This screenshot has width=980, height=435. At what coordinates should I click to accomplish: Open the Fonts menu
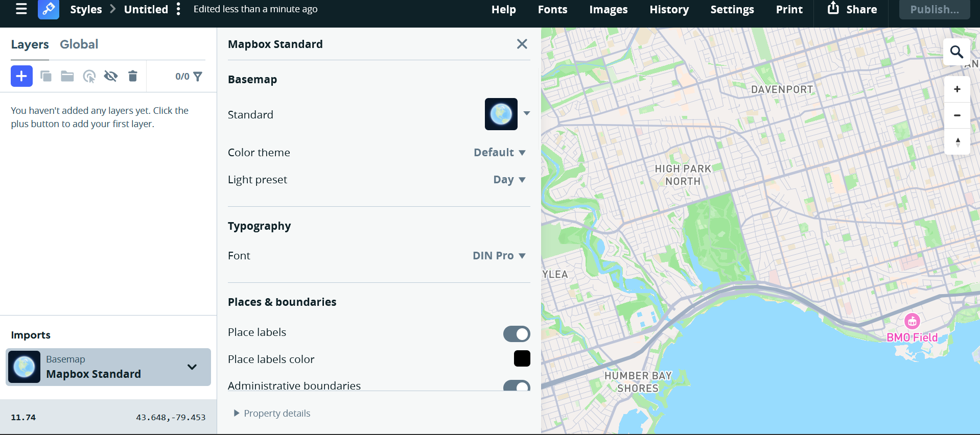coord(552,9)
